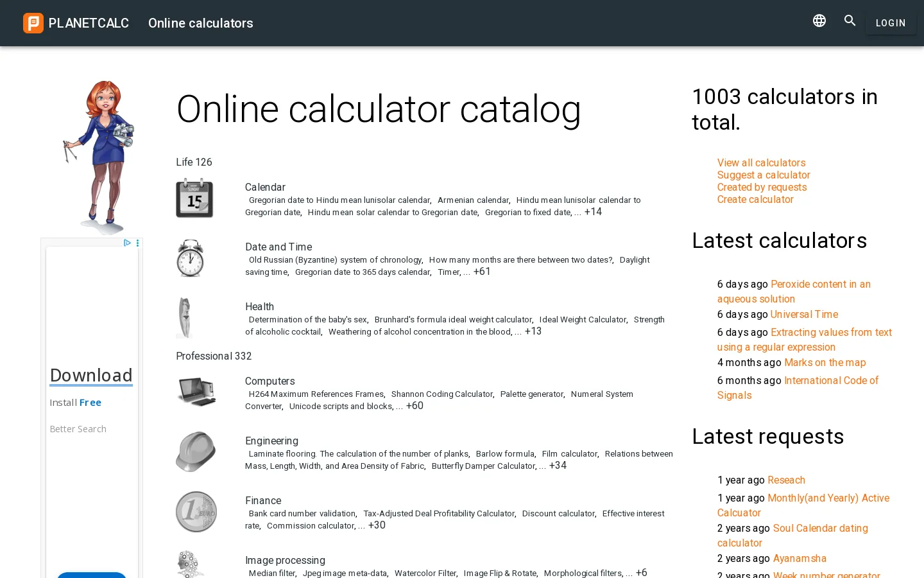
Task: Click View all calculators link
Action: [x=761, y=162]
